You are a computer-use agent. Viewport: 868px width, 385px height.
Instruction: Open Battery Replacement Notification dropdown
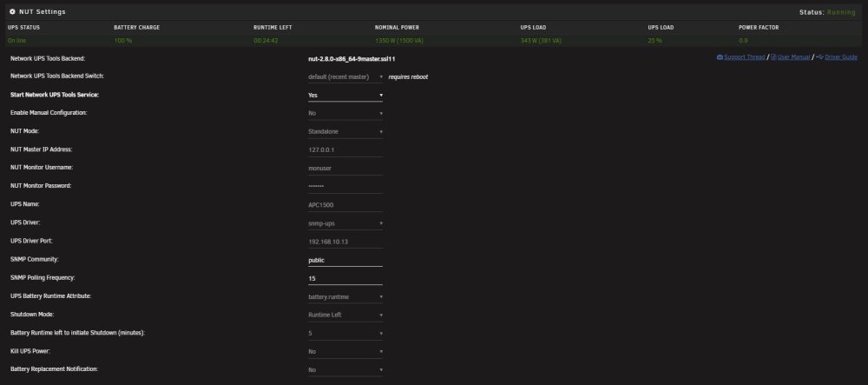[345, 369]
